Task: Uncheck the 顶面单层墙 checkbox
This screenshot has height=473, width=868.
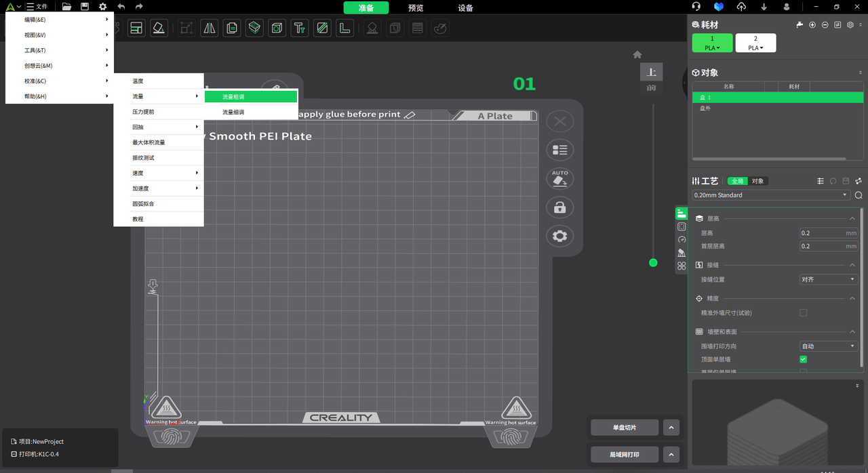Action: pyautogui.click(x=803, y=359)
